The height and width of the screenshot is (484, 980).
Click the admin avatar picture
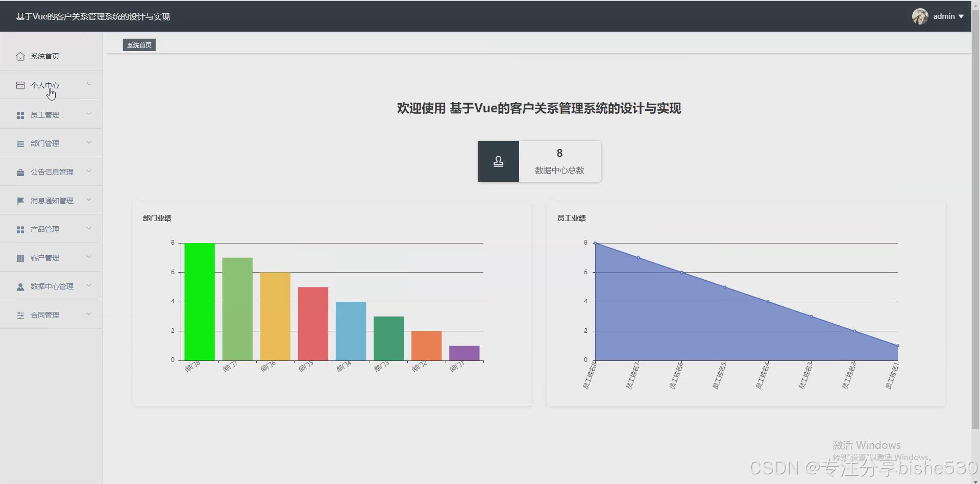tap(920, 16)
